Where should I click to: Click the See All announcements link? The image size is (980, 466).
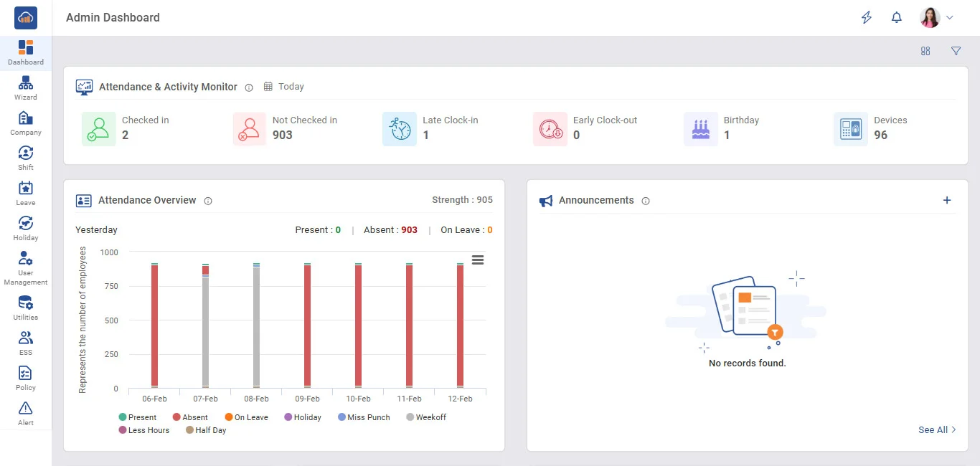(937, 430)
